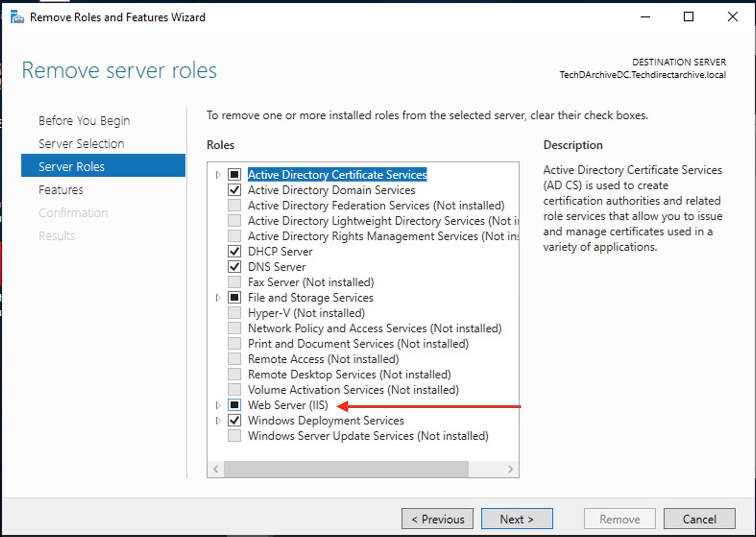This screenshot has width=756, height=537.
Task: Cancel the wizard
Action: (x=699, y=519)
